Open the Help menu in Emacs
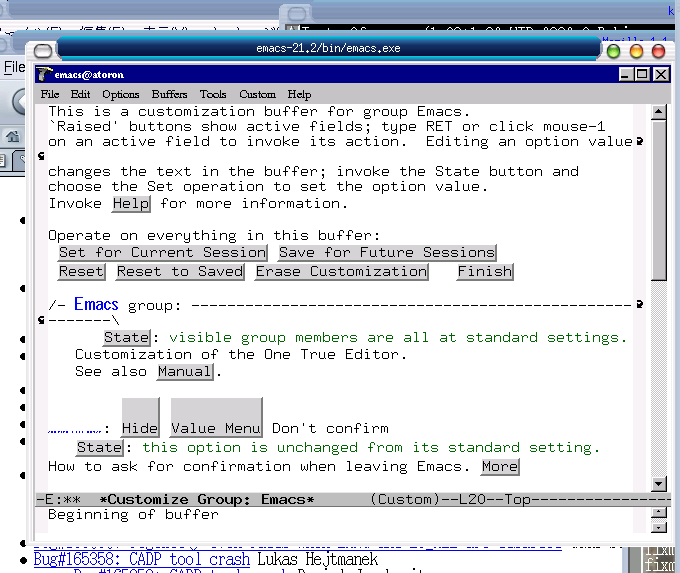680x573 pixels. pyautogui.click(x=299, y=95)
